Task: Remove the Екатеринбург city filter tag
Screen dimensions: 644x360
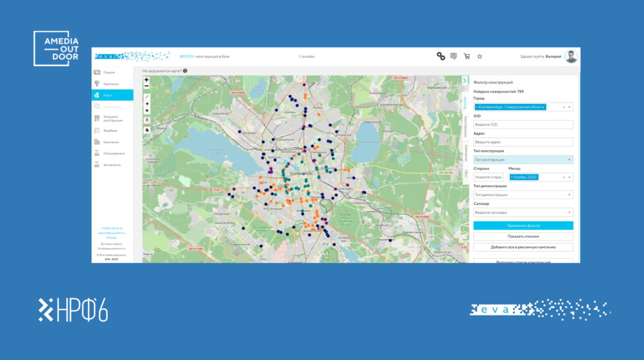Action: coord(477,107)
